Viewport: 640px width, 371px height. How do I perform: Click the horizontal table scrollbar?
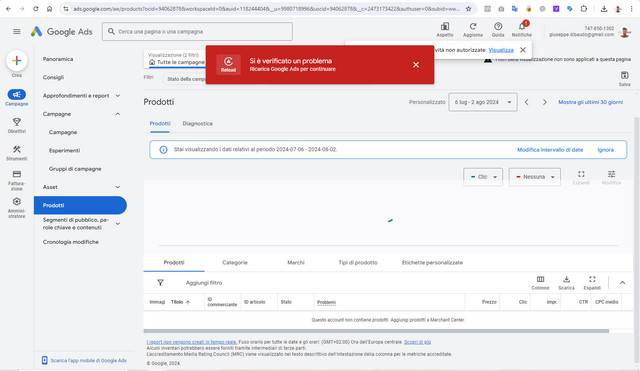pyautogui.click(x=376, y=331)
